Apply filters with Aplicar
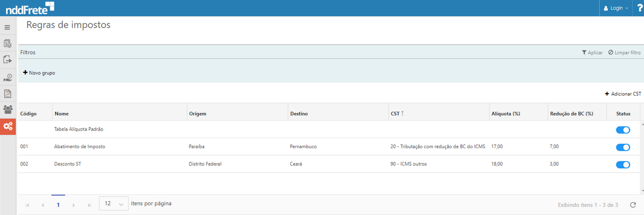644x215 pixels. [x=592, y=53]
